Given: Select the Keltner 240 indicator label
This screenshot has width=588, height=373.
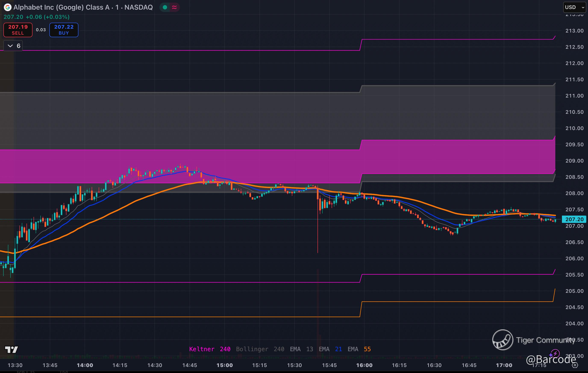Looking at the screenshot, I should click(x=210, y=349).
